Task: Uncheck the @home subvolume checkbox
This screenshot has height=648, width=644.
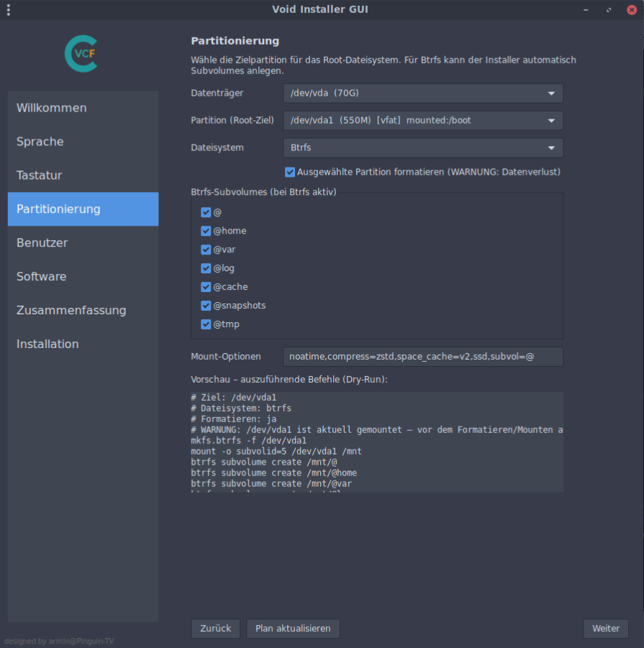Action: 206,231
